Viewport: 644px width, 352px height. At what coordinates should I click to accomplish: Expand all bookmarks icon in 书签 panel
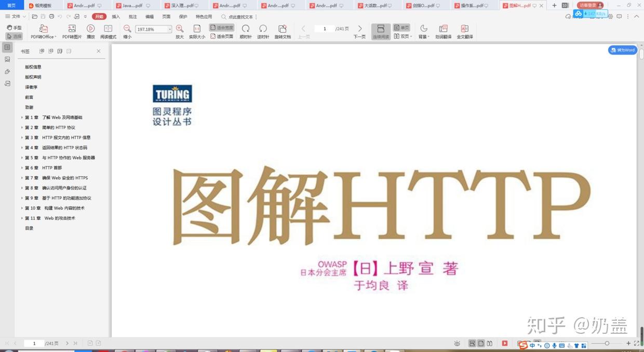click(42, 51)
